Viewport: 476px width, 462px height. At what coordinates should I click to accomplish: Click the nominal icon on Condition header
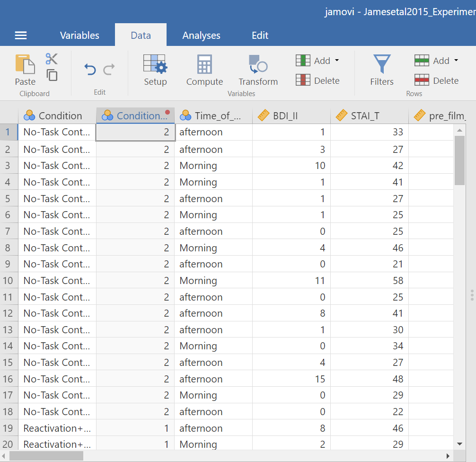coord(29,115)
